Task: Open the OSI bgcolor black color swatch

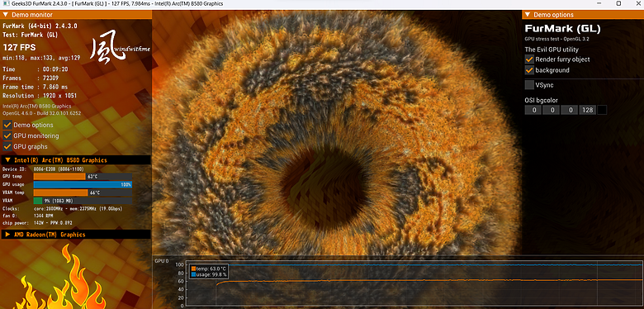Action: (602, 110)
